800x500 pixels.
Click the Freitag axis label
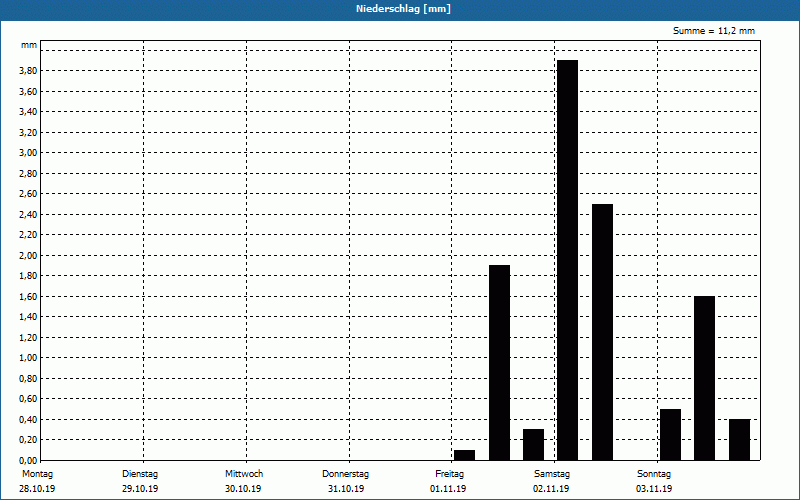point(449,474)
